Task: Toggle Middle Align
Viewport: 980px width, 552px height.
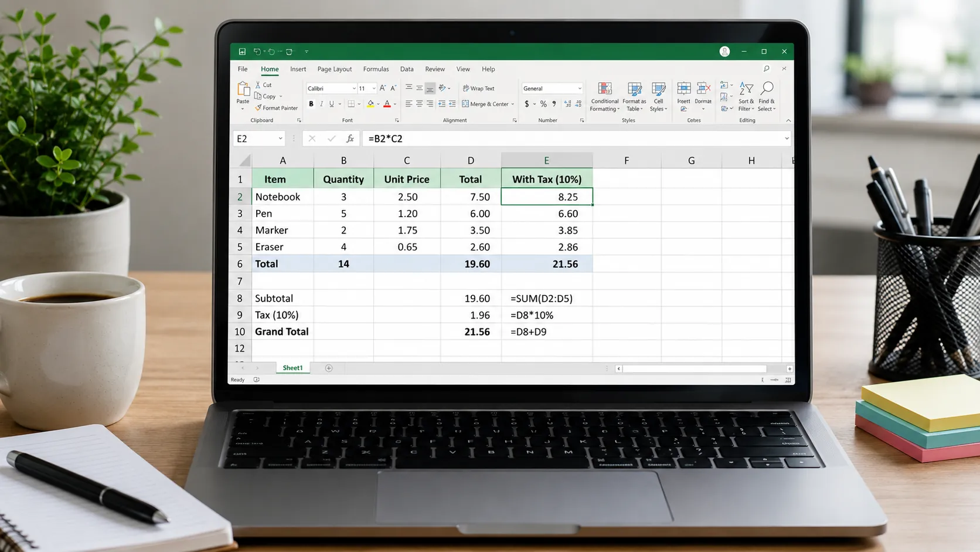Action: point(419,88)
